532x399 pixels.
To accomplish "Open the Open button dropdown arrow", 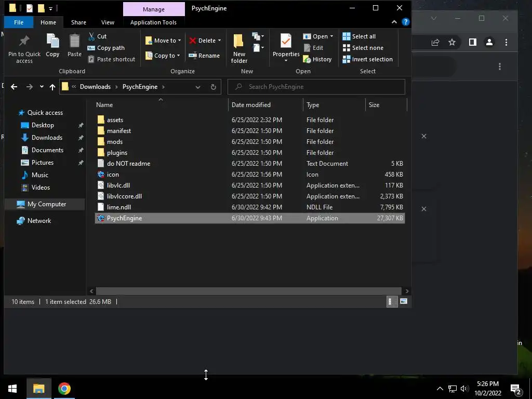I will point(331,36).
